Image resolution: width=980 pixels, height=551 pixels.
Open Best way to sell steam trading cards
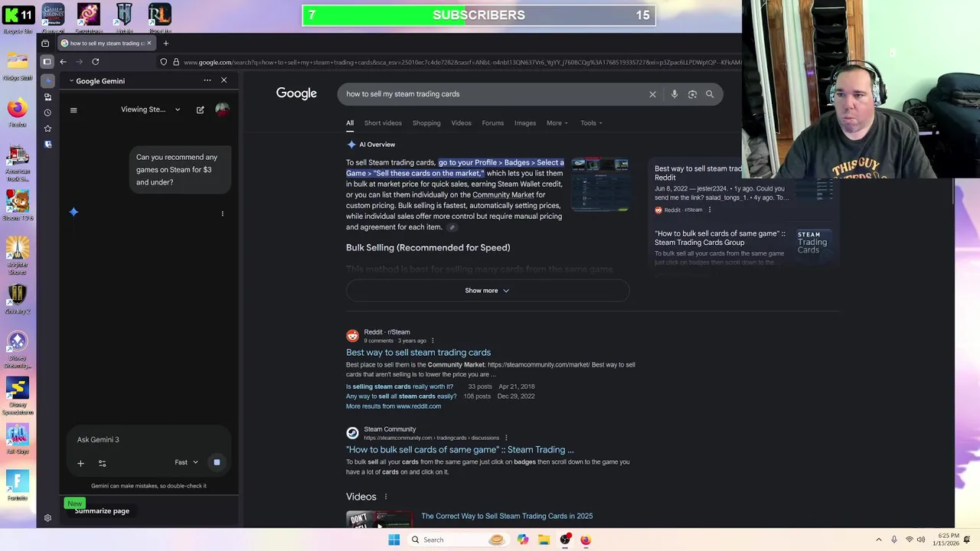[x=418, y=352]
